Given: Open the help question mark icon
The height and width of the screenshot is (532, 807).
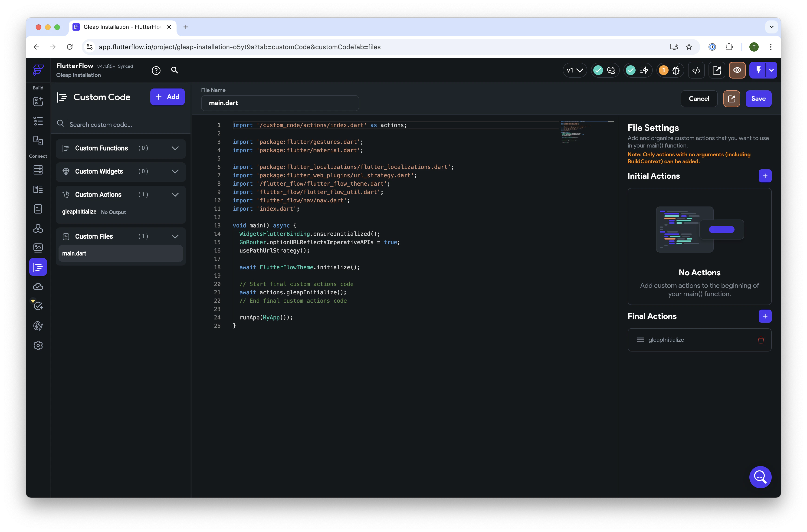Looking at the screenshot, I should 156,70.
